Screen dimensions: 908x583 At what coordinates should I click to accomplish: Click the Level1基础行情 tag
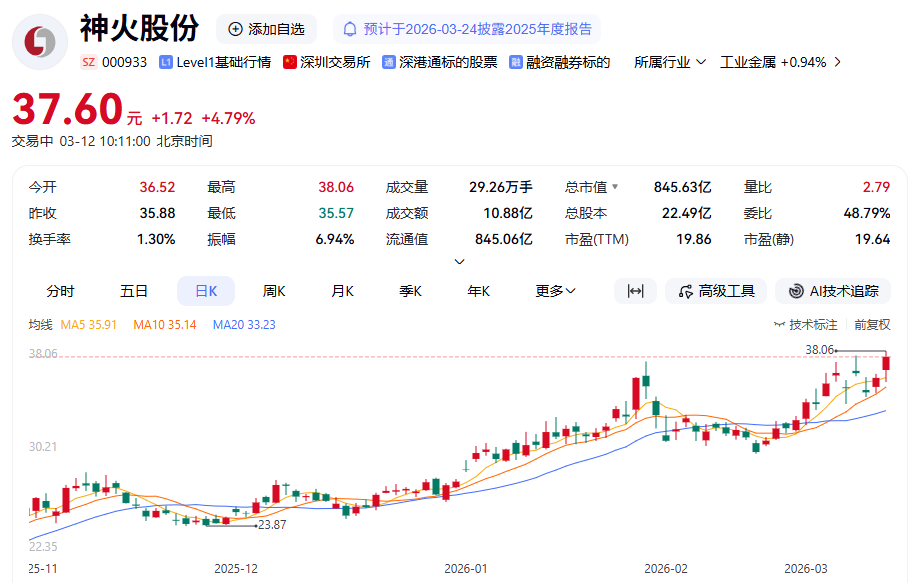pyautogui.click(x=215, y=62)
